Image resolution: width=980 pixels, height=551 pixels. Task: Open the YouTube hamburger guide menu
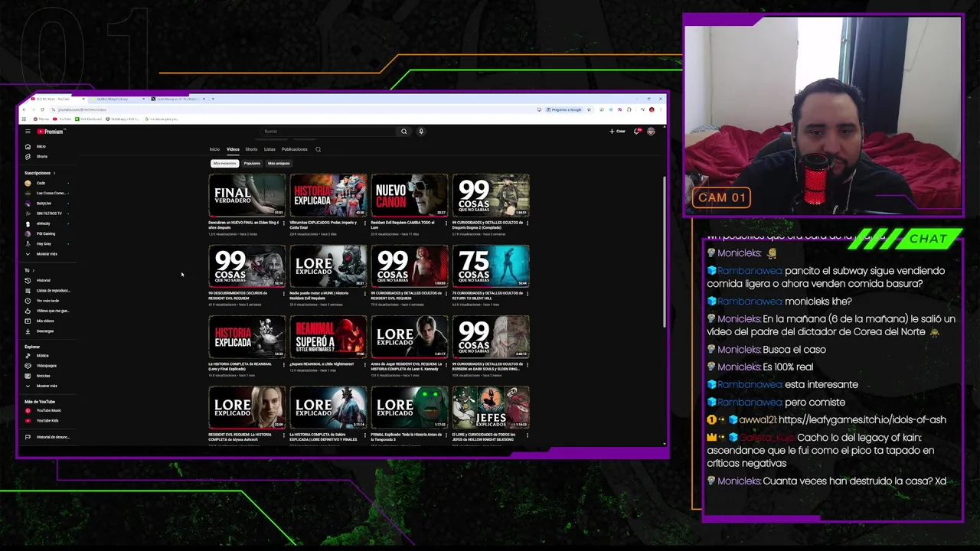coord(28,132)
